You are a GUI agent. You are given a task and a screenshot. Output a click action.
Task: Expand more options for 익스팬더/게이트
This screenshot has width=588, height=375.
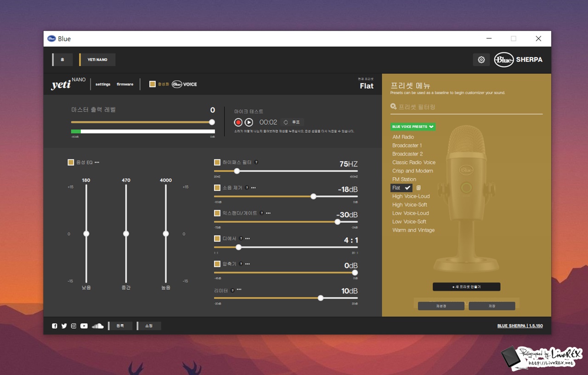[268, 213]
